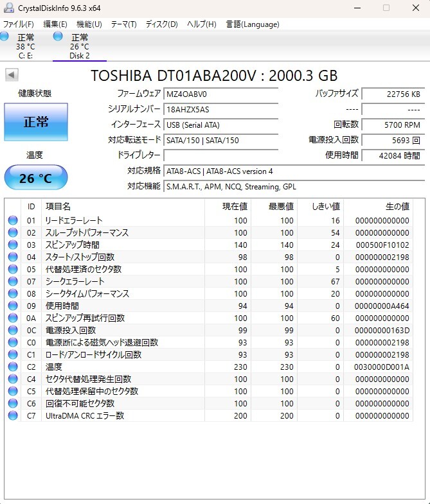430x504 pixels.
Task: Click the power-on count value 5693 回
Action: point(393,141)
